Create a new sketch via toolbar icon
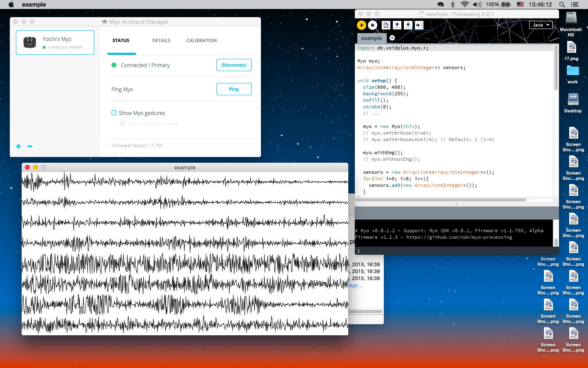588x368 pixels. point(386,25)
